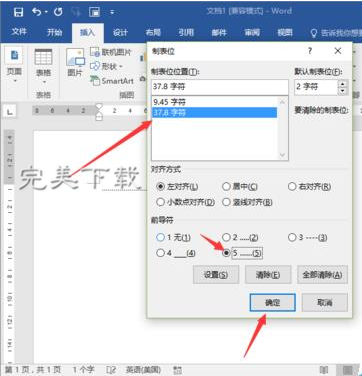
Task: Click the 制表位位置 text field
Action: coord(220,87)
